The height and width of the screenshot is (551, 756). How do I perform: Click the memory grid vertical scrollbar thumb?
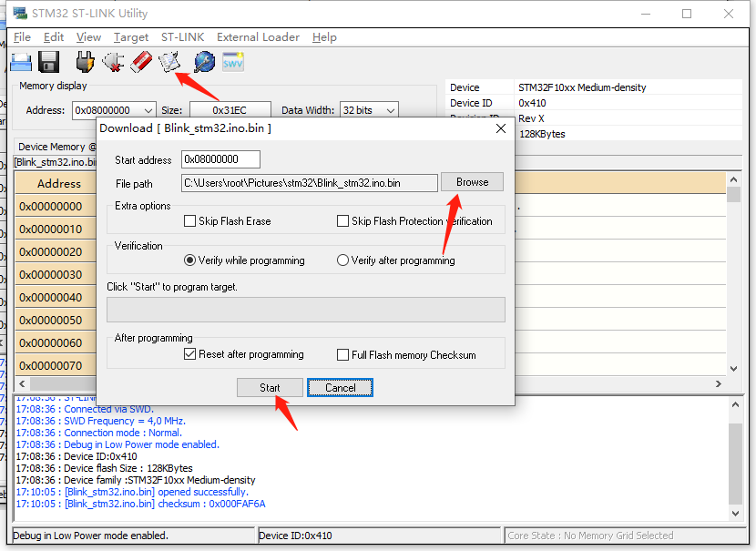click(733, 194)
